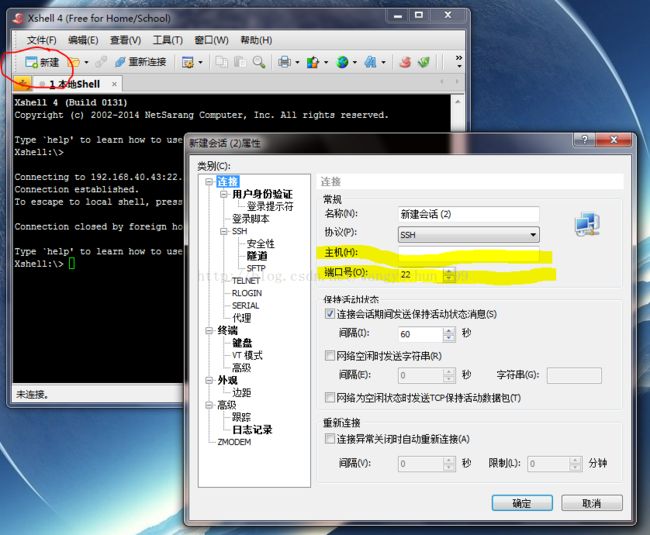
Task: Click the red Xshell swirl toolbar icon
Action: coord(405,62)
